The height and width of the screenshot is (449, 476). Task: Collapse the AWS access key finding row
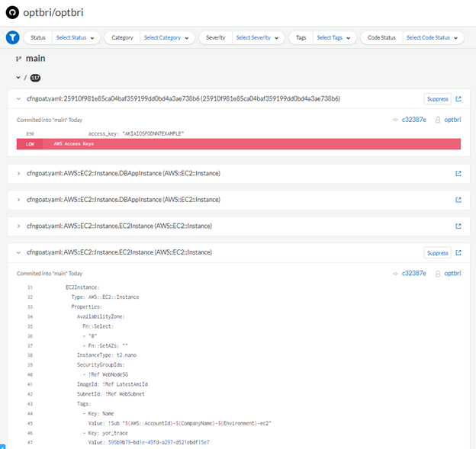coord(18,99)
